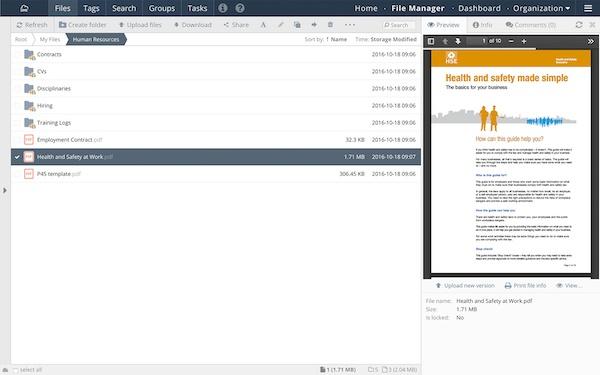Click Upload files

click(x=140, y=25)
